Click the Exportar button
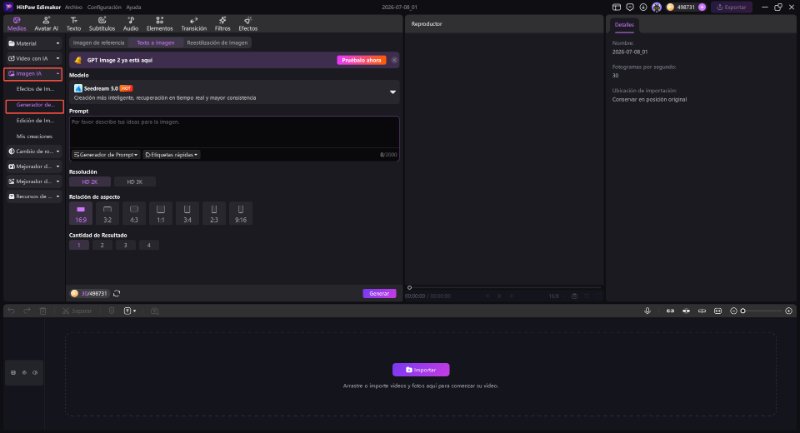800x433 pixels. [x=731, y=7]
